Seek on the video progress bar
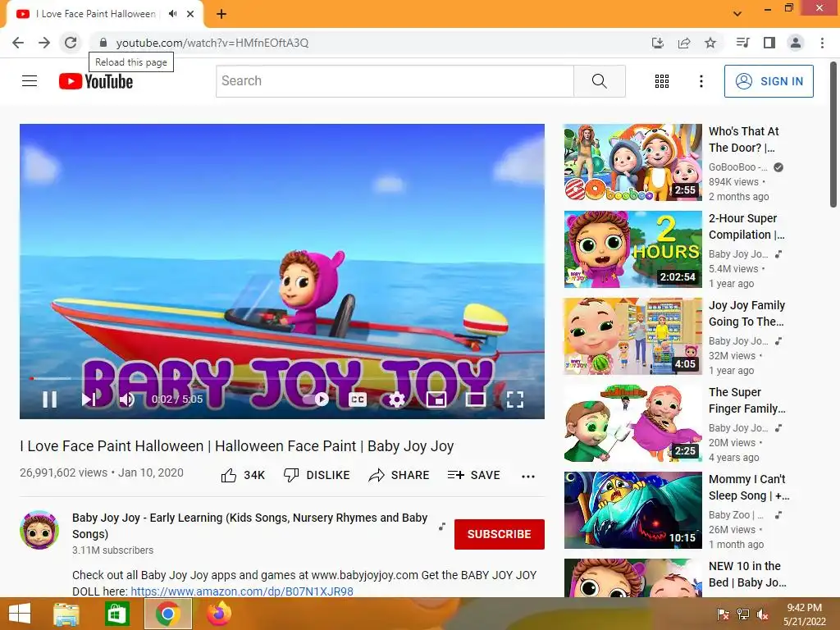The image size is (840, 630). coord(282,378)
